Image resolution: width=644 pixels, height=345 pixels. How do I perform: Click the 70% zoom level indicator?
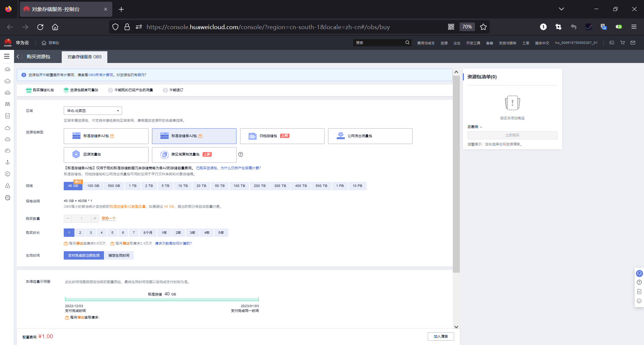(467, 27)
